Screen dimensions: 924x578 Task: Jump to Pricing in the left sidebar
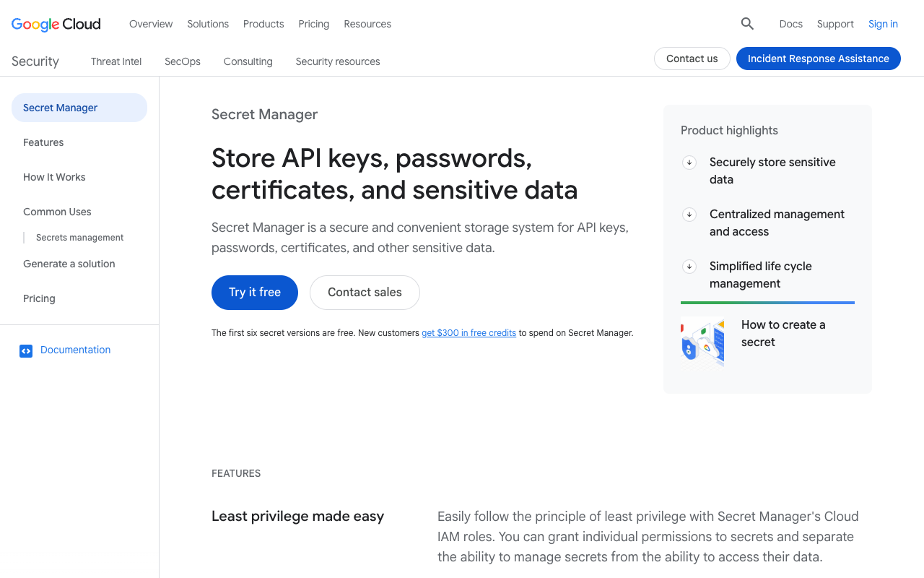39,298
